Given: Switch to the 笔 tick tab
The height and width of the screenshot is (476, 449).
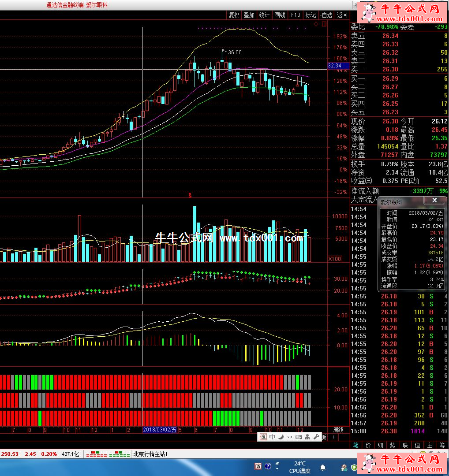Looking at the screenshot, I should pos(356,445).
